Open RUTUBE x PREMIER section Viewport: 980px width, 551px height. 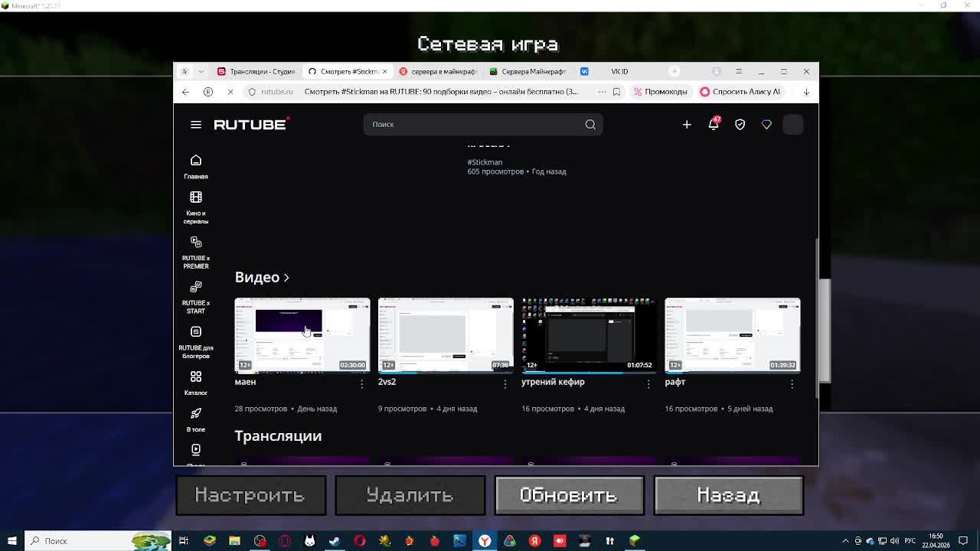point(196,253)
